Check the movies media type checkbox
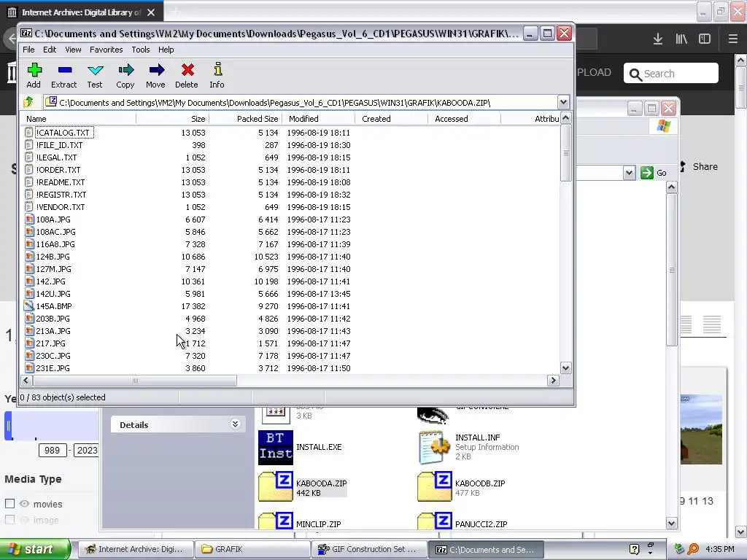The height and width of the screenshot is (560, 747). 9,503
